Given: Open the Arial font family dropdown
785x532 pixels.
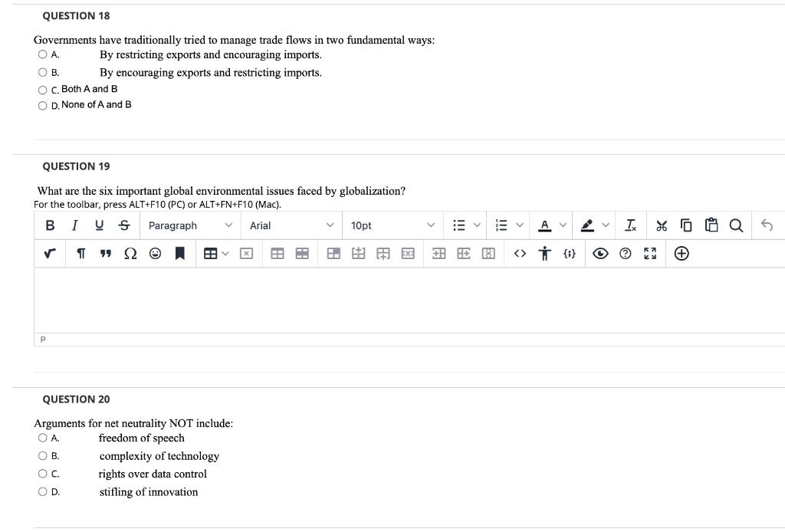Looking at the screenshot, I should [291, 225].
